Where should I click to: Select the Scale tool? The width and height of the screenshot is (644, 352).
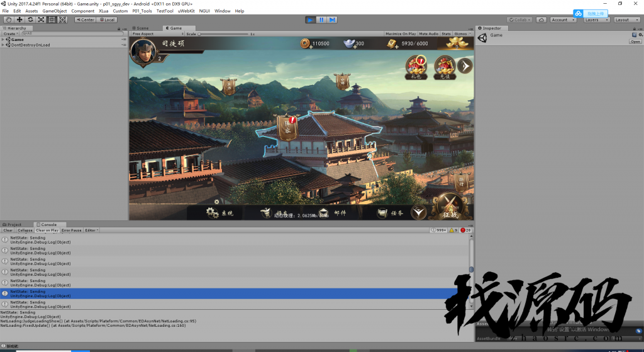(41, 20)
